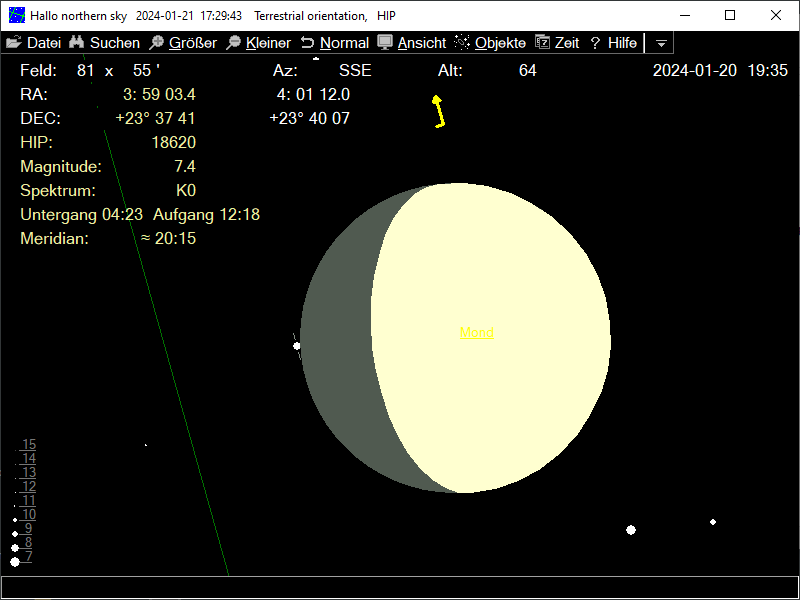Zoom in with Größer magnifier icon
This screenshot has width=800, height=600.
[x=156, y=43]
